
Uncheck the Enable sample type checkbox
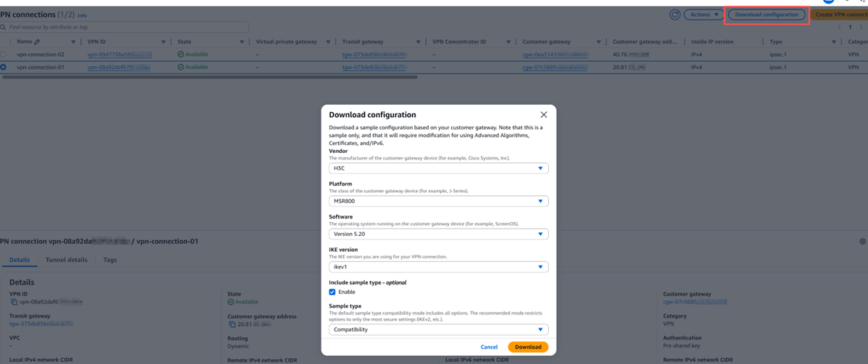pos(332,292)
